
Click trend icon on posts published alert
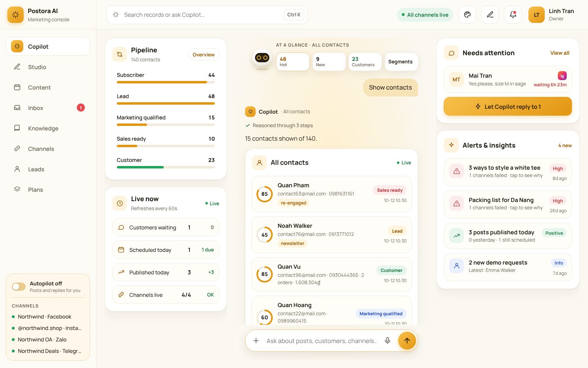457,236
